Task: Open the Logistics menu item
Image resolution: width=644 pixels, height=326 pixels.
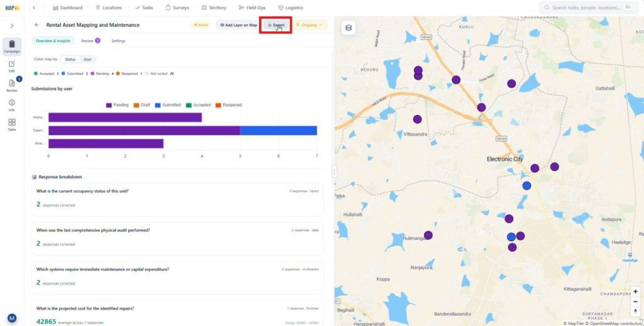Action: tap(291, 8)
